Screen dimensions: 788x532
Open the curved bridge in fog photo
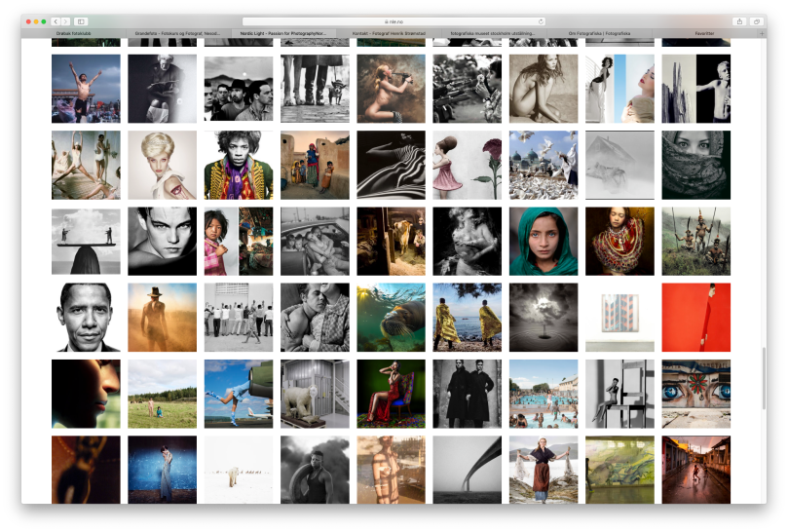click(467, 470)
